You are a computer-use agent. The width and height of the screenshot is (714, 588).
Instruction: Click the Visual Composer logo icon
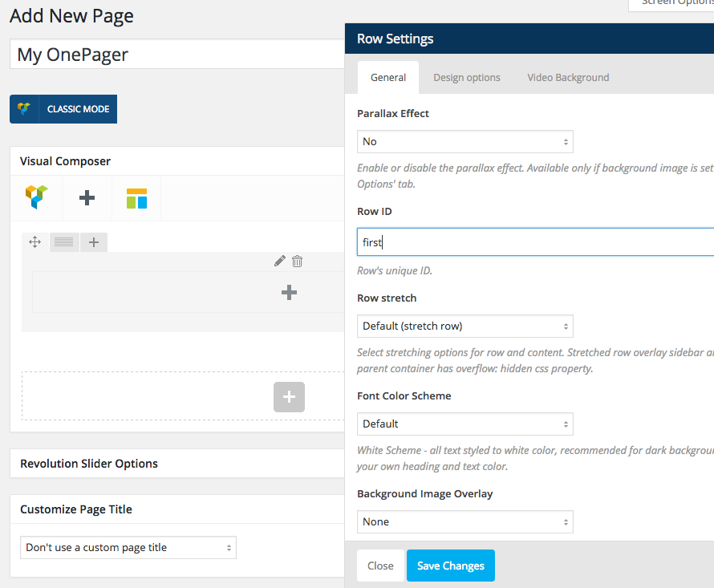pyautogui.click(x=37, y=197)
